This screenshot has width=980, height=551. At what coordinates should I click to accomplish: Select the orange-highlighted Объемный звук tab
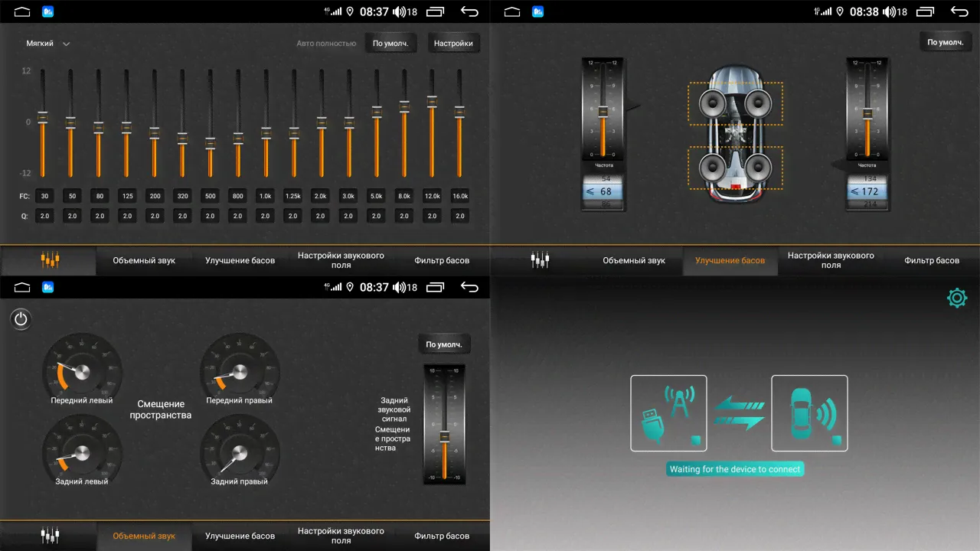144,536
